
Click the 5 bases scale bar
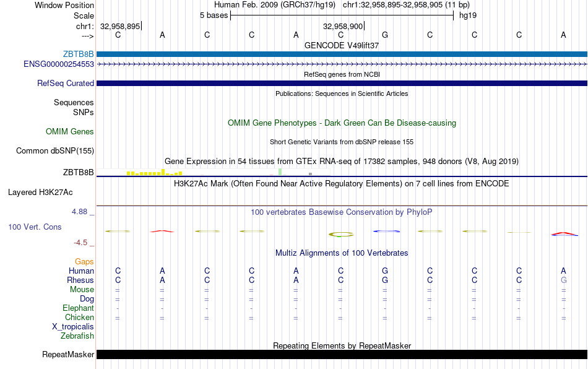coord(342,15)
